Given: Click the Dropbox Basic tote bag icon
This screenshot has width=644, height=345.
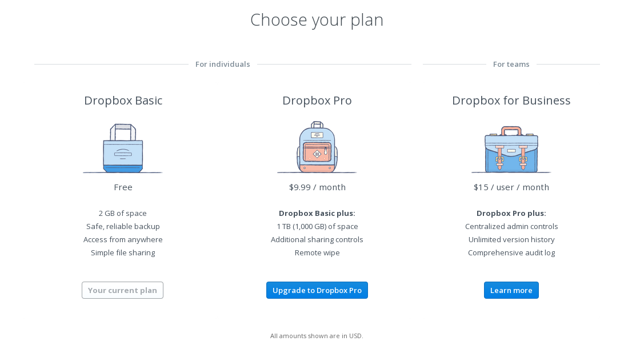Looking at the screenshot, I should 123,149.
